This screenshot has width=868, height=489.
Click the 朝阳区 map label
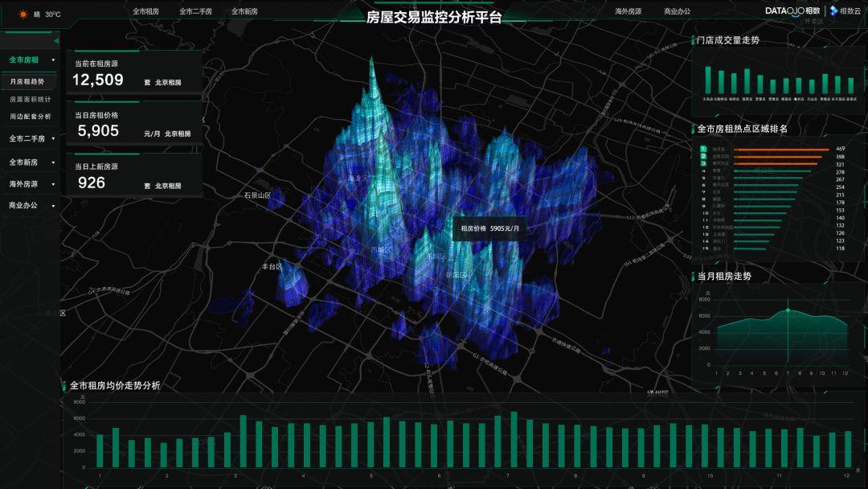[457, 275]
